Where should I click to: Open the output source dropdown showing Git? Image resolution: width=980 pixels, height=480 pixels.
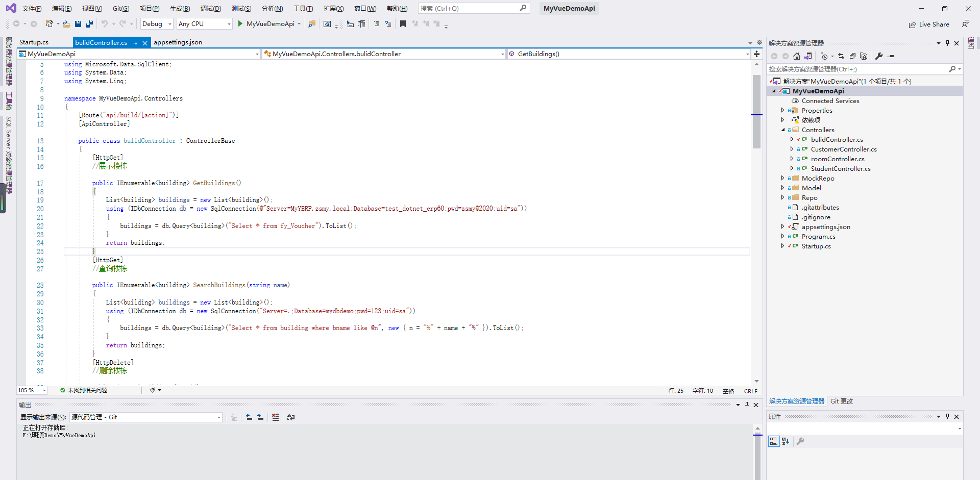point(146,417)
